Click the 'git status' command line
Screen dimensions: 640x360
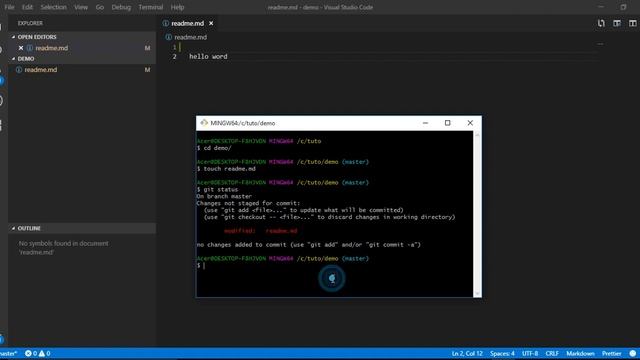(x=218, y=189)
